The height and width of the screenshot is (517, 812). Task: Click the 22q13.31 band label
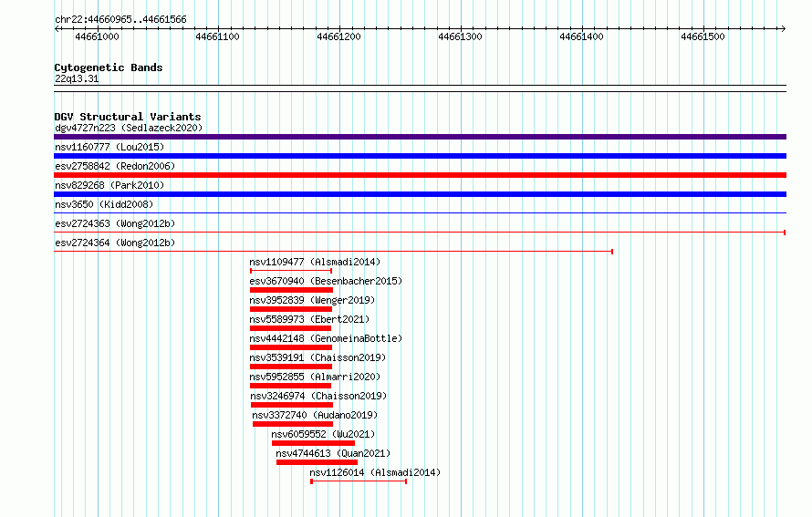(77, 78)
